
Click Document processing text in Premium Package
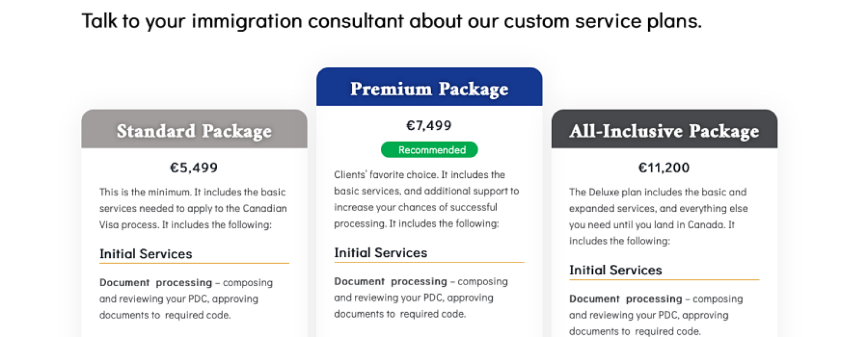390,281
